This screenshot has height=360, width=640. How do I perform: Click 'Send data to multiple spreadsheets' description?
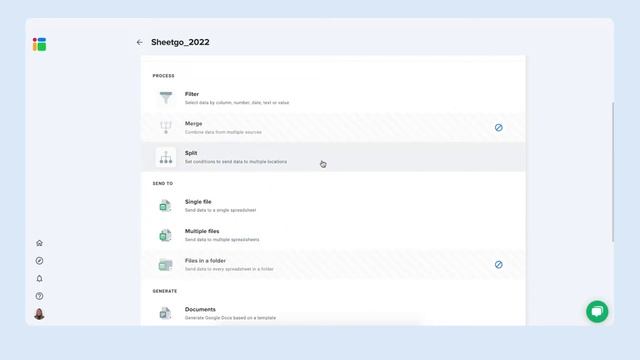pos(222,240)
